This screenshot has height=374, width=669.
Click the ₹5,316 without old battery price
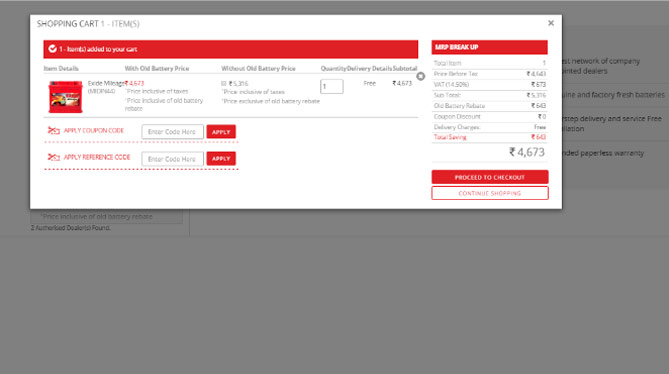point(239,84)
